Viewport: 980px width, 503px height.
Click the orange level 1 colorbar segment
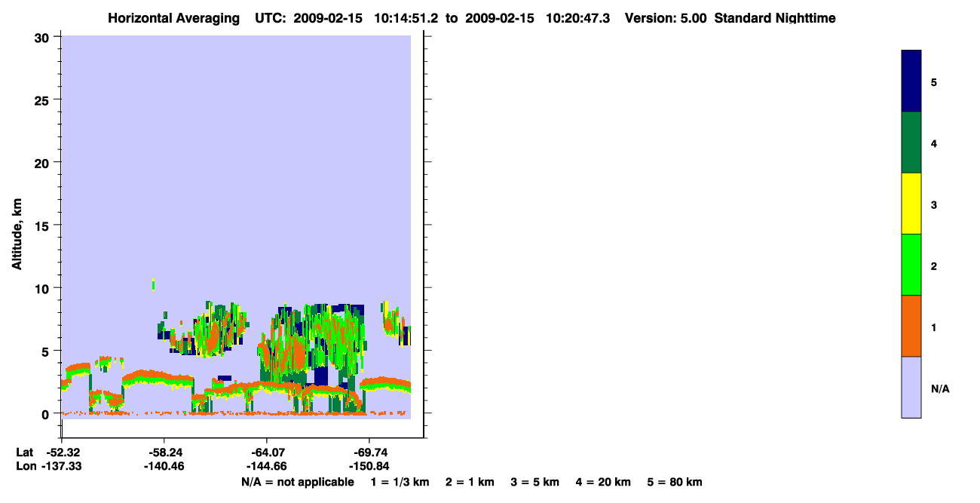click(911, 326)
